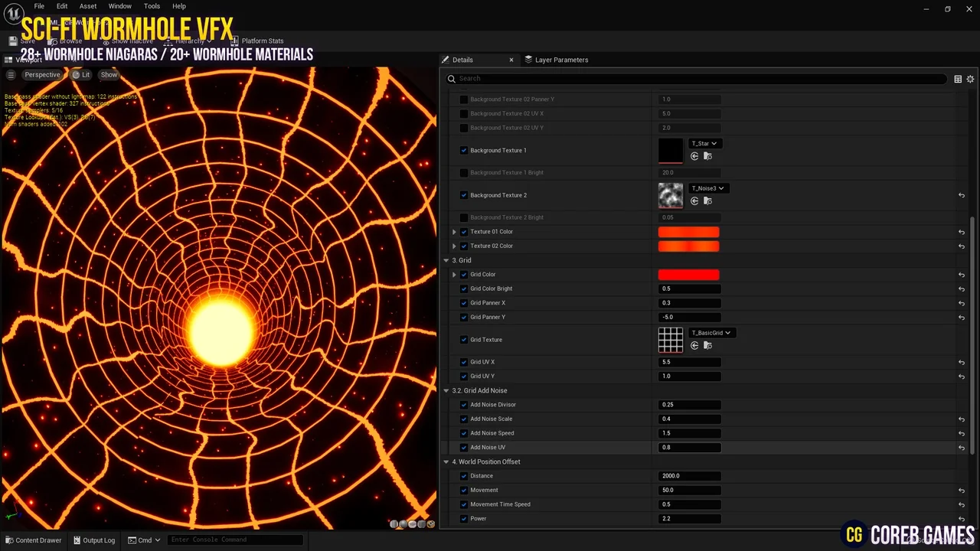Switch to the Layer Parameters tab
Image resolution: width=980 pixels, height=551 pixels.
[x=560, y=60]
